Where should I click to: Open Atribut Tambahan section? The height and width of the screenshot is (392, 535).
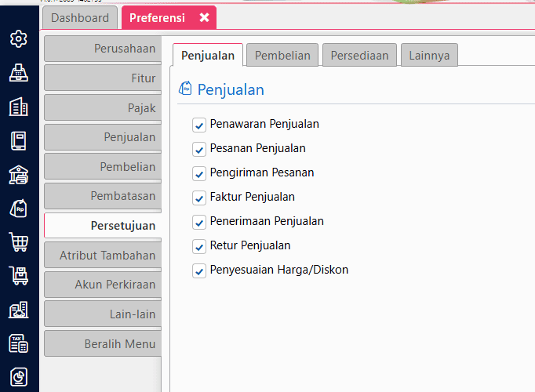point(103,255)
